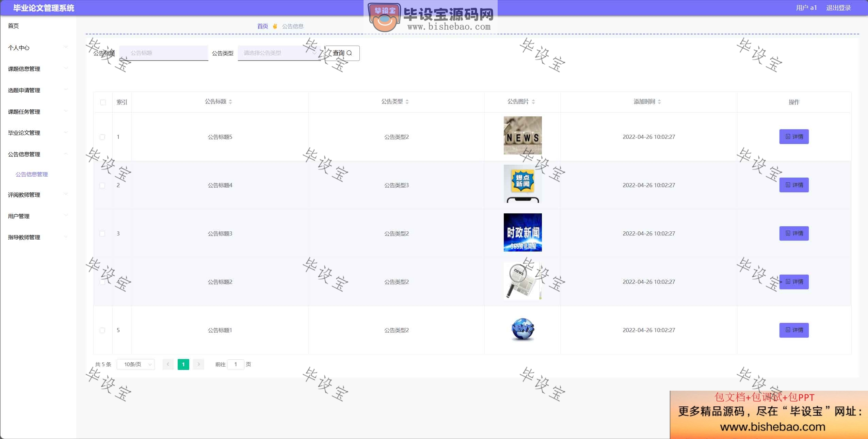Sort by 添加时间 column arrows
This screenshot has width=868, height=439.
(659, 102)
